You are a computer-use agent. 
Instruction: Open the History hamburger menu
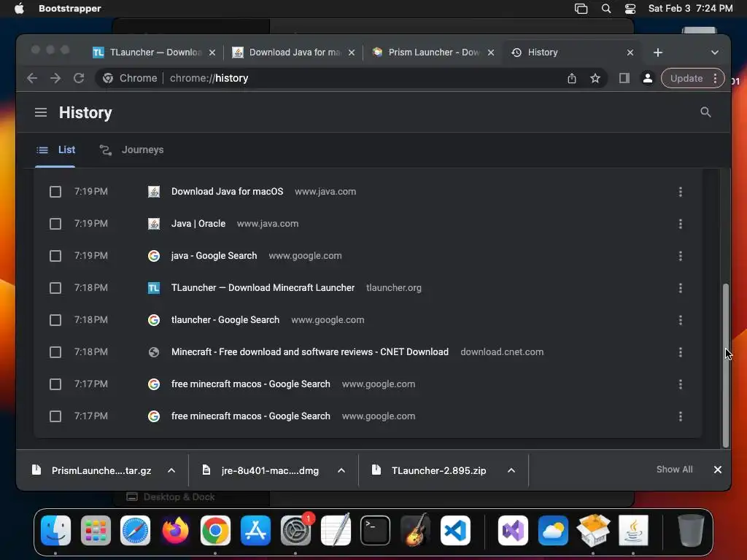(x=41, y=112)
